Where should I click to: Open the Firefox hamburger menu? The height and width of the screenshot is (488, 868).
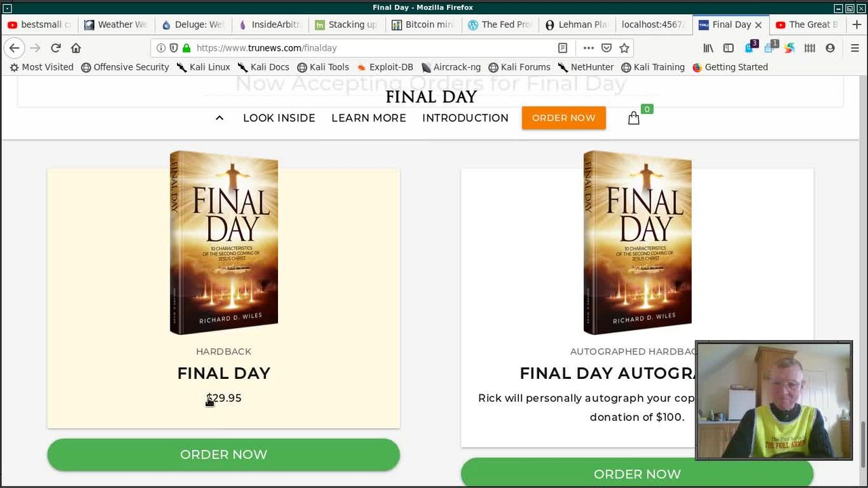click(854, 48)
